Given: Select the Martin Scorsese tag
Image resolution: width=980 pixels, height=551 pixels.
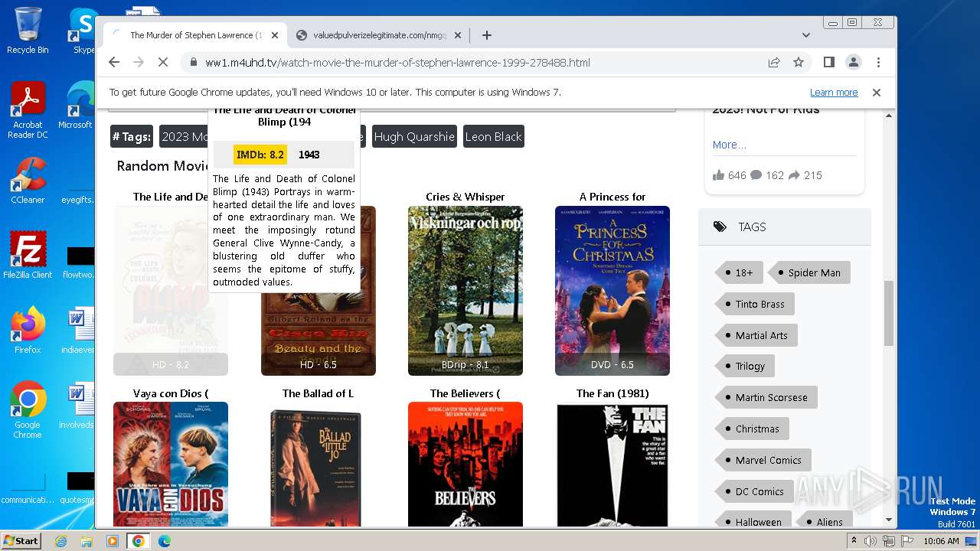Looking at the screenshot, I should click(766, 397).
